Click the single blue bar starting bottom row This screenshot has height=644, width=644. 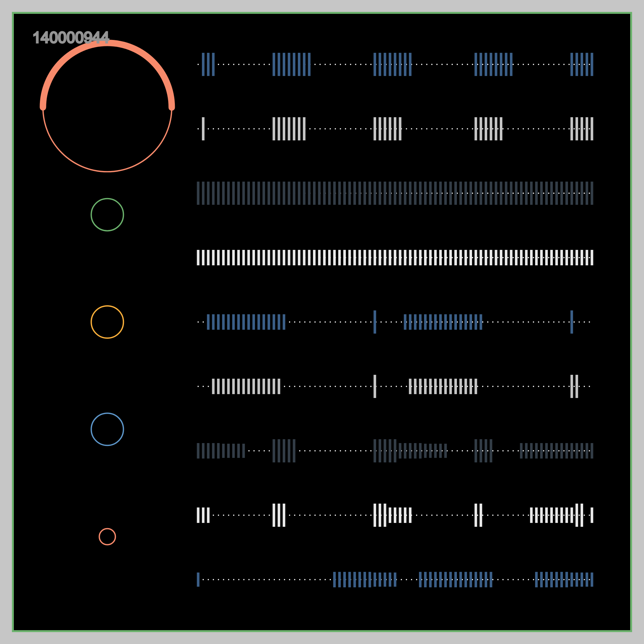click(x=198, y=579)
